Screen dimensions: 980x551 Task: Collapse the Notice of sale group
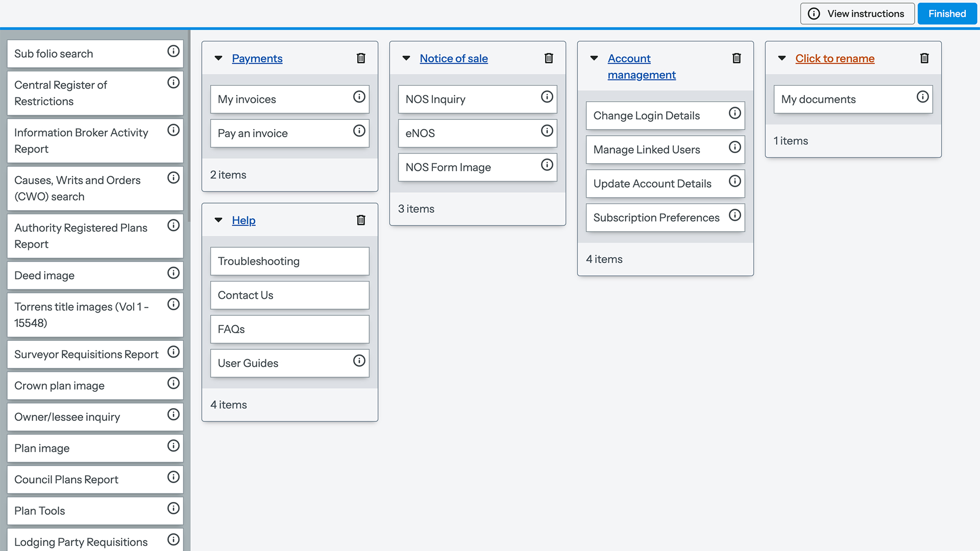406,58
